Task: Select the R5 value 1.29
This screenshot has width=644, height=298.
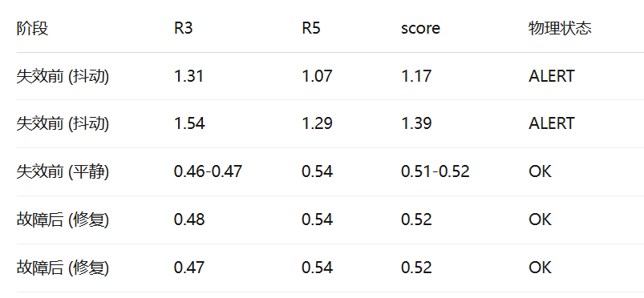Action: (x=317, y=123)
